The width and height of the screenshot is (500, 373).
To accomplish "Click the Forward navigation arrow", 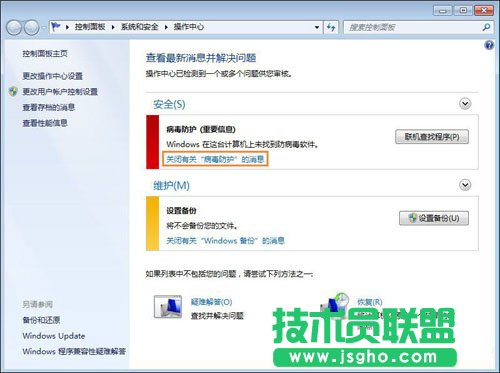I will [32, 28].
